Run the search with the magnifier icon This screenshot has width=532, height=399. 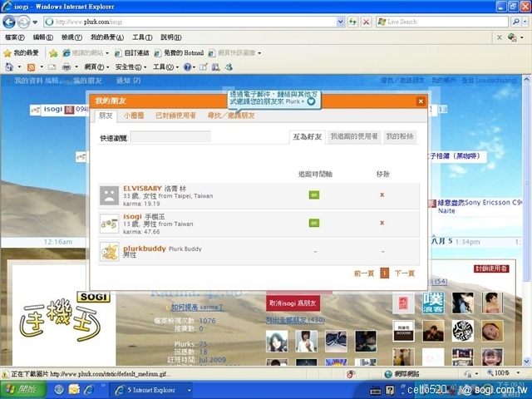515,22
